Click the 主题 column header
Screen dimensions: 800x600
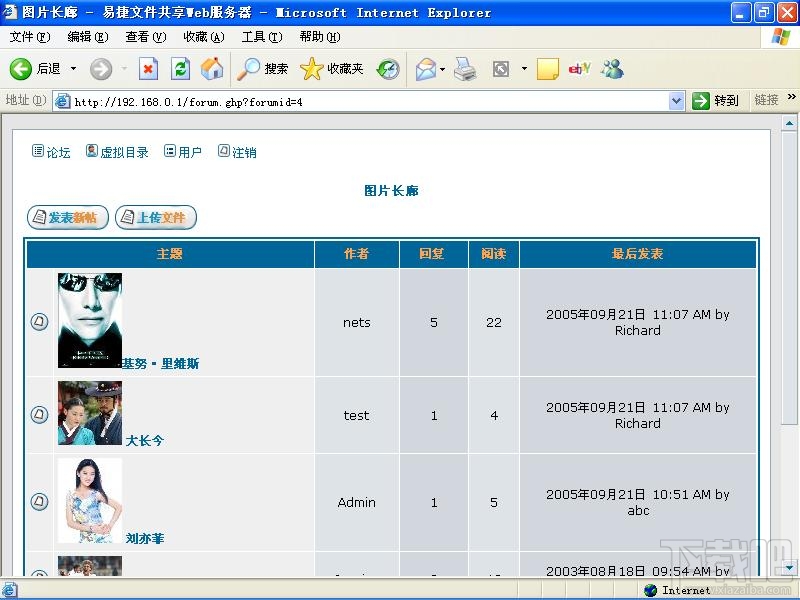click(x=170, y=254)
